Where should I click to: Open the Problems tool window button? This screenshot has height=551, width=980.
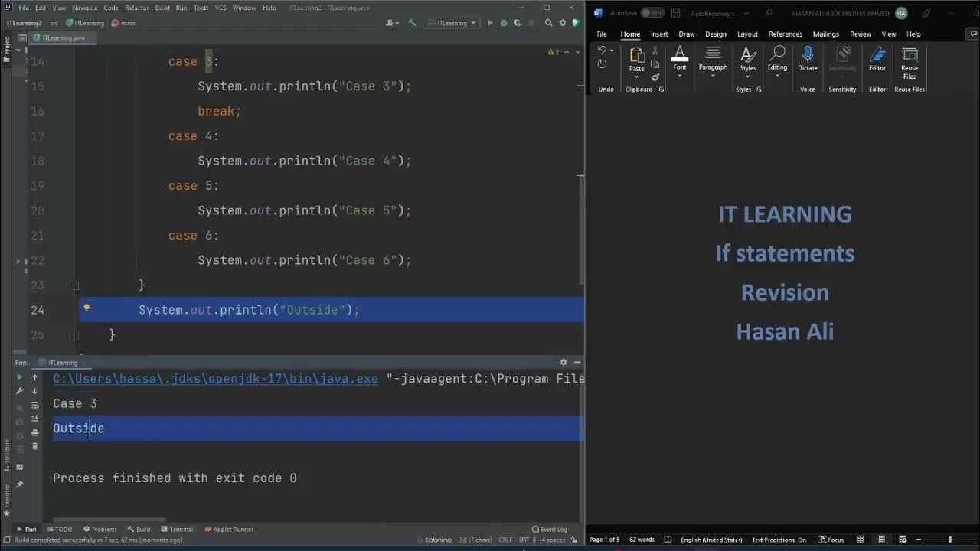(x=100, y=530)
